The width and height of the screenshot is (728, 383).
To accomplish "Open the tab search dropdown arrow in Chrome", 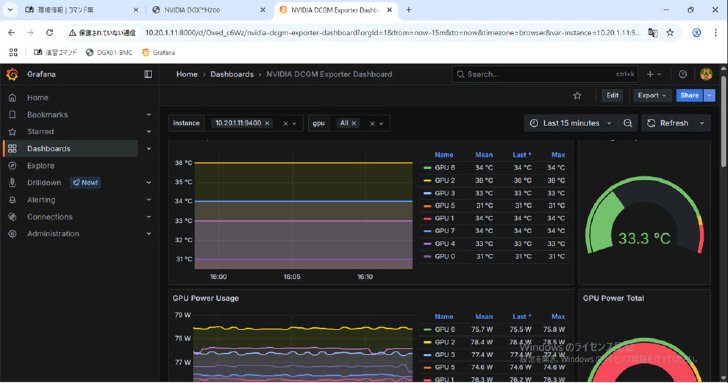I will [10, 10].
